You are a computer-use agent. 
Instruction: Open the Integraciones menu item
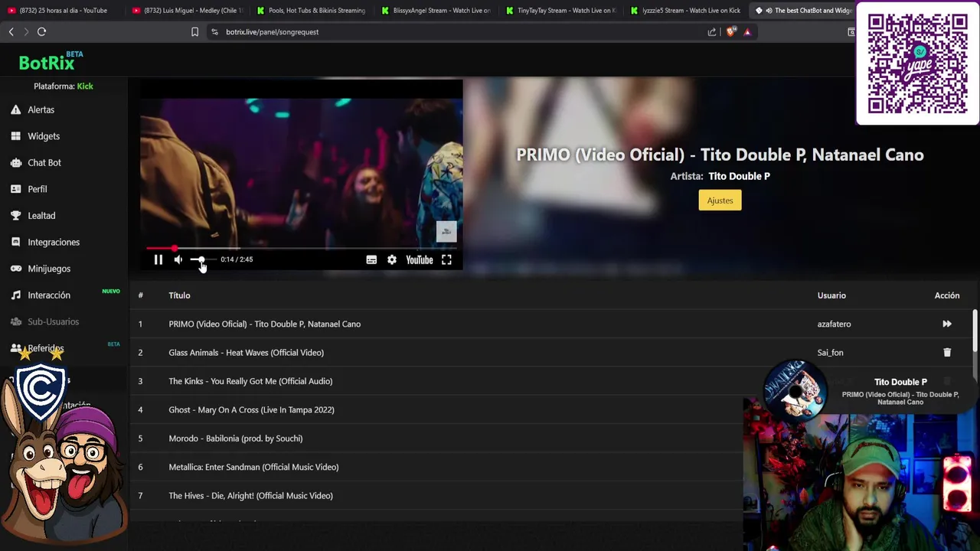click(x=54, y=242)
